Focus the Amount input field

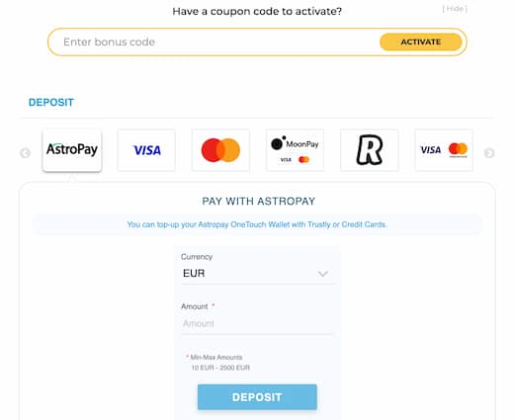[x=258, y=324]
